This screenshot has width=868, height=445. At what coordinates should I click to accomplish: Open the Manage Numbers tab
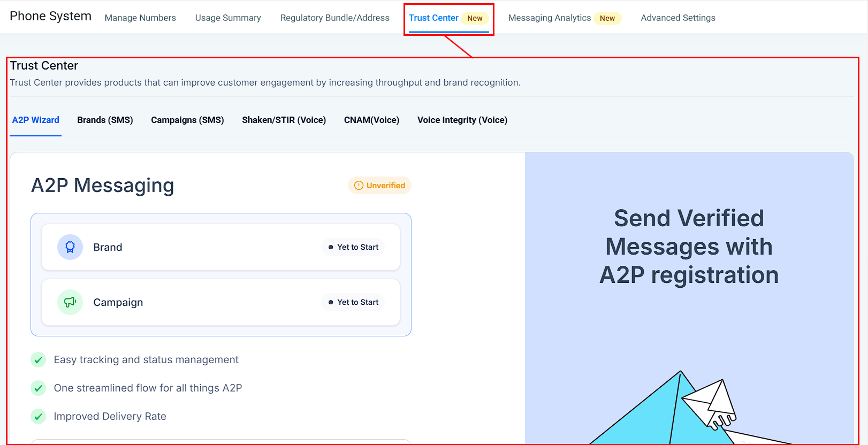[140, 18]
